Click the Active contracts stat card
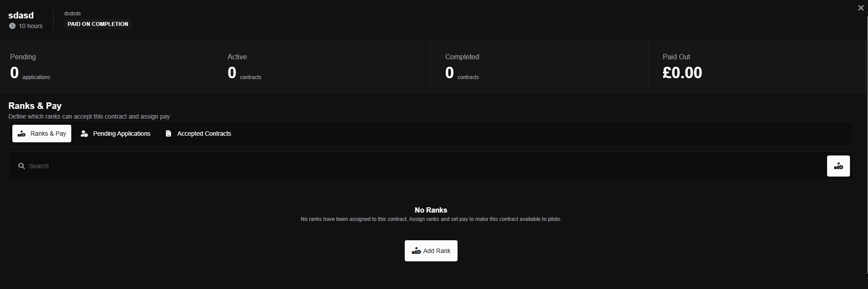This screenshot has width=868, height=289. (322, 67)
